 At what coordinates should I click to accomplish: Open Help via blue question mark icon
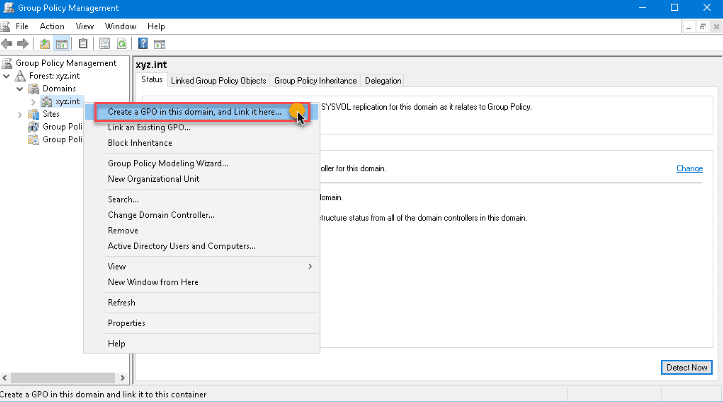pyautogui.click(x=143, y=44)
